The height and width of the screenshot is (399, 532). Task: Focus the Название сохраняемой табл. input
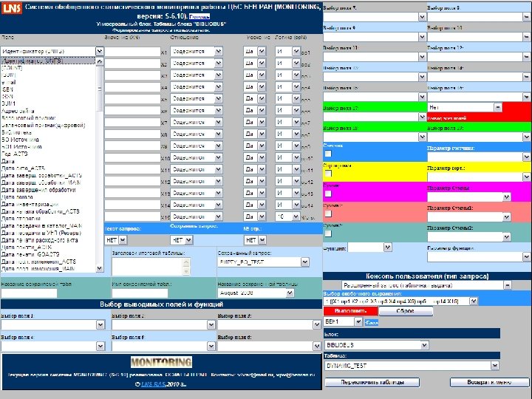29,293
